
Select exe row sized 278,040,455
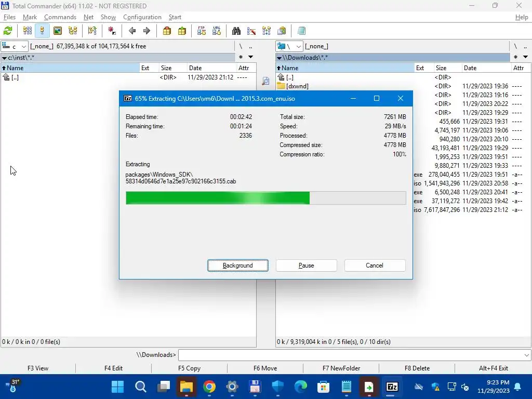403,175
